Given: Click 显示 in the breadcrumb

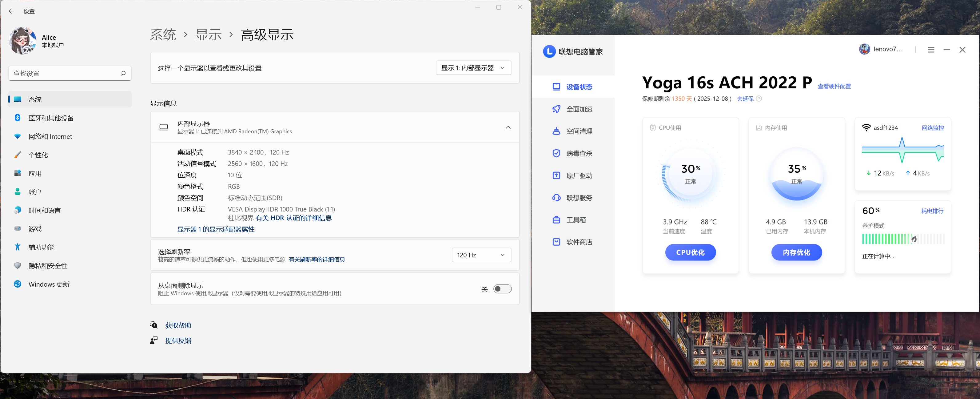Looking at the screenshot, I should pyautogui.click(x=209, y=35).
